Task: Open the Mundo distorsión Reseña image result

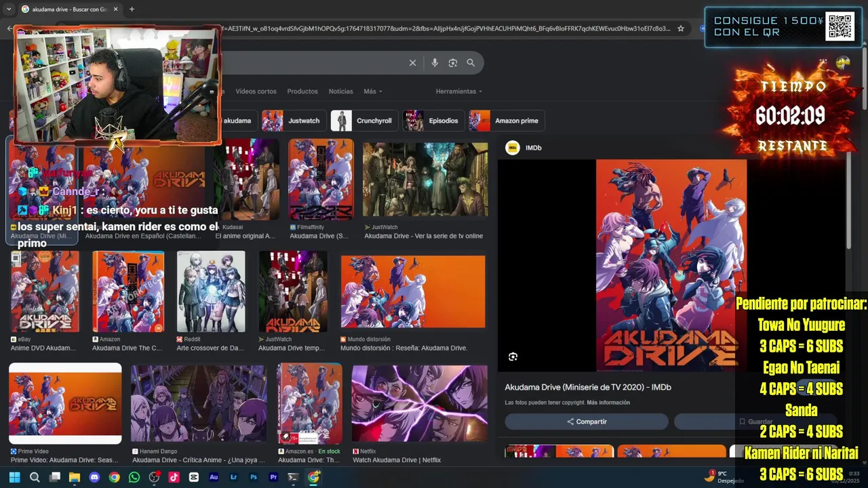Action: click(412, 302)
